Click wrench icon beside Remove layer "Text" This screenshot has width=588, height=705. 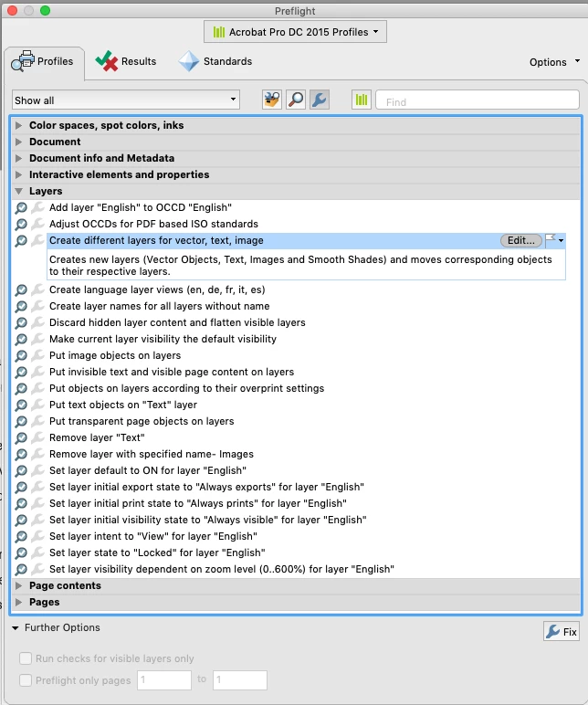point(38,437)
